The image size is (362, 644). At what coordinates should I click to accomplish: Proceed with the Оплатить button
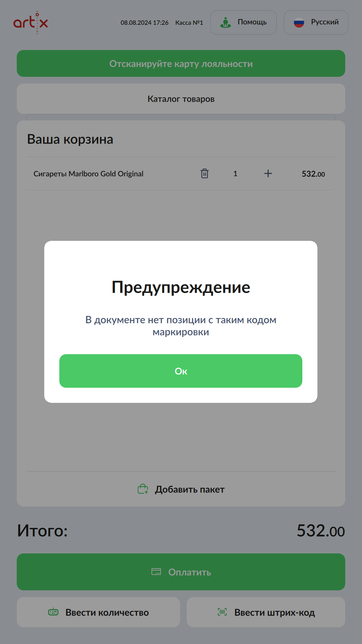tap(181, 572)
